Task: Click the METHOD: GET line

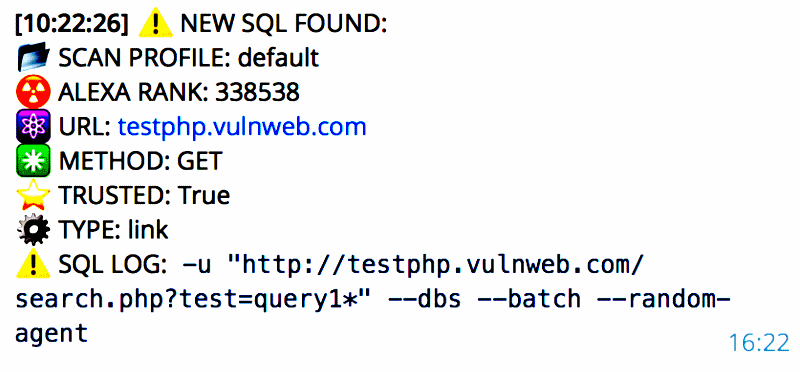Action: (140, 161)
